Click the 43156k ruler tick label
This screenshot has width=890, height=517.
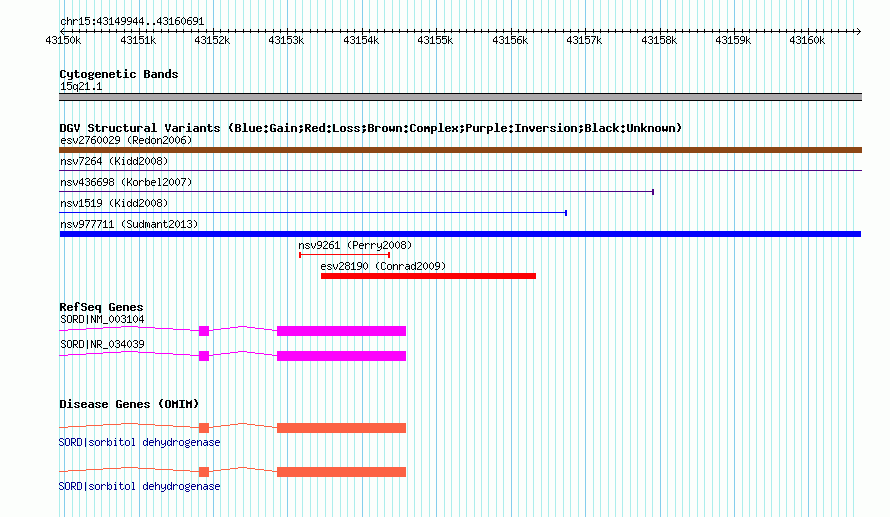click(x=510, y=40)
